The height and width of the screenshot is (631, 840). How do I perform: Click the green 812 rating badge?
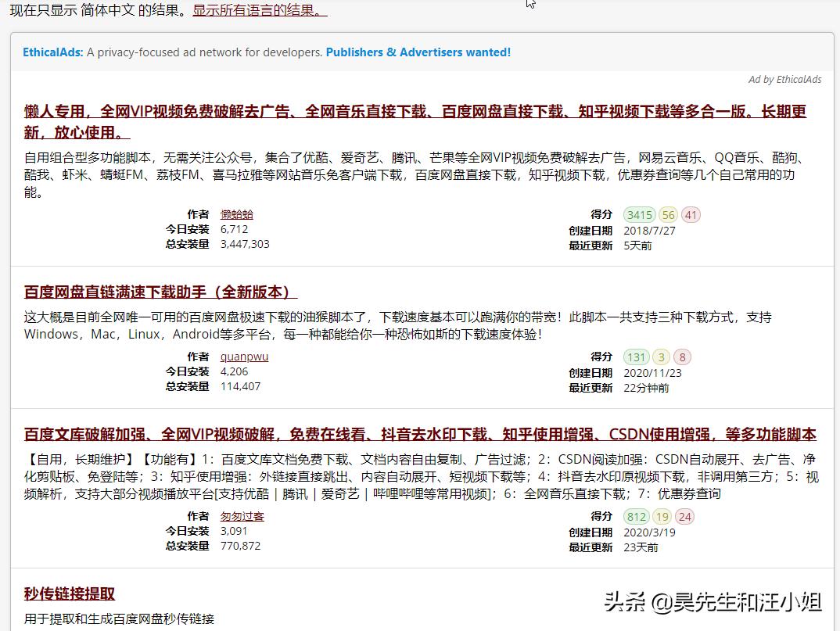(636, 516)
